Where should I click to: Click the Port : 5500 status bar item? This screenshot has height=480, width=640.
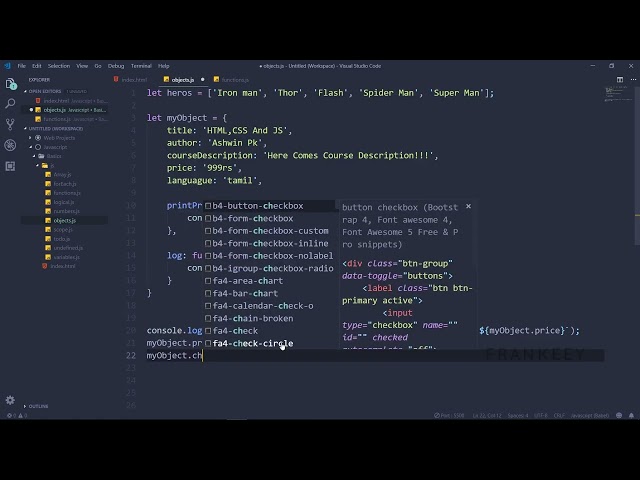[x=449, y=416]
